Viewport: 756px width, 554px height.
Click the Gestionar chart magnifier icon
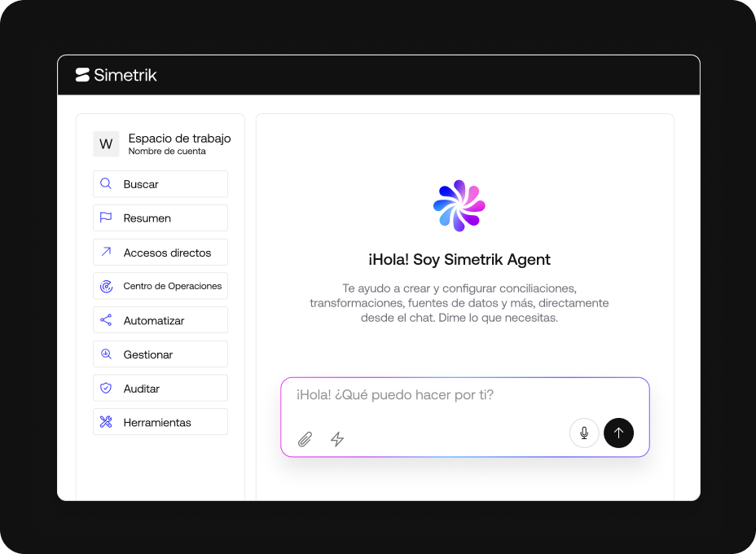(106, 354)
